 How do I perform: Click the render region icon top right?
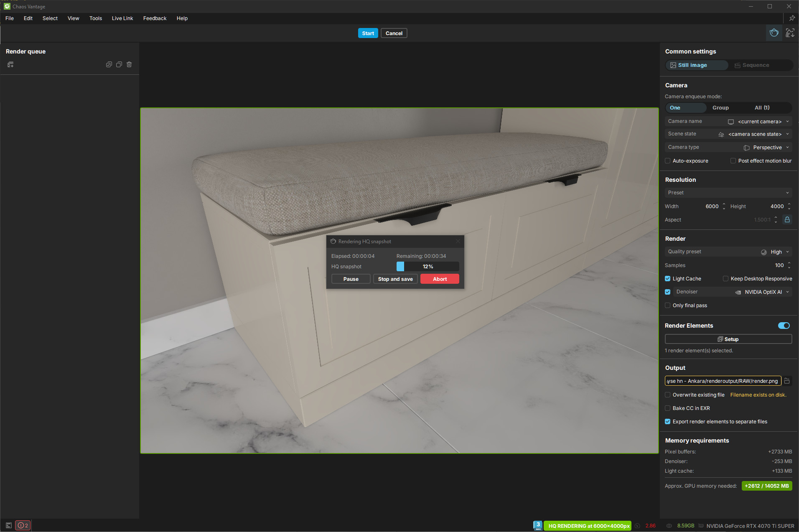(790, 33)
